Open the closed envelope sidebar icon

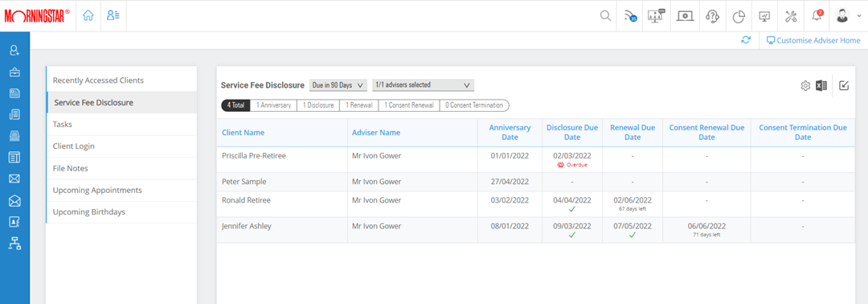pyautogui.click(x=14, y=179)
